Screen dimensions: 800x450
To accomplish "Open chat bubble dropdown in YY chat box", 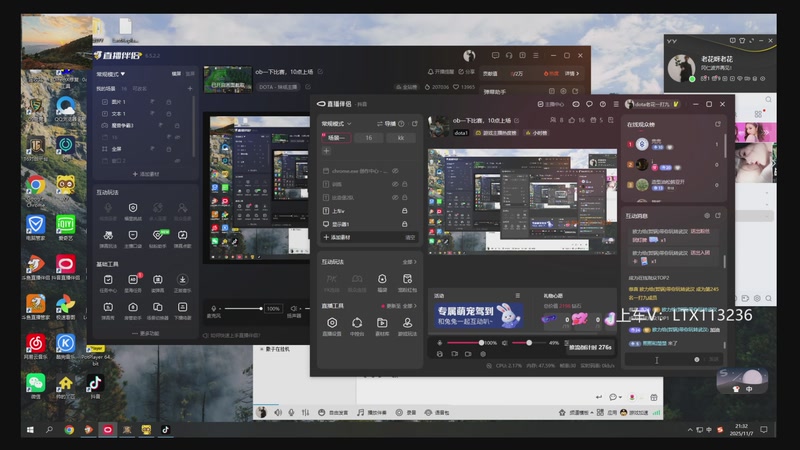I will click(x=615, y=397).
